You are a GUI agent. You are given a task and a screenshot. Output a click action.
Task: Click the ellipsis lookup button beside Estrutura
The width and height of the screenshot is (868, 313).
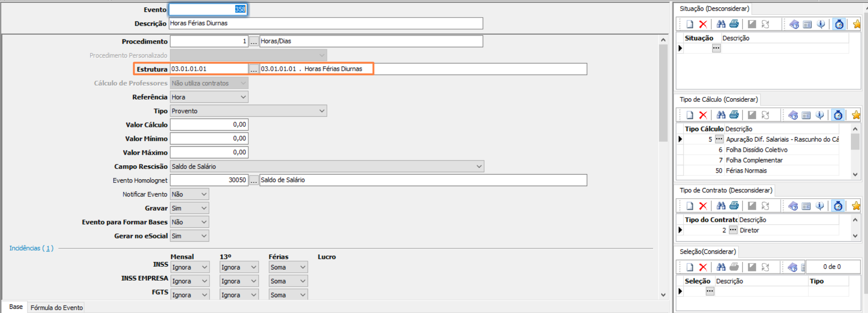(x=253, y=69)
